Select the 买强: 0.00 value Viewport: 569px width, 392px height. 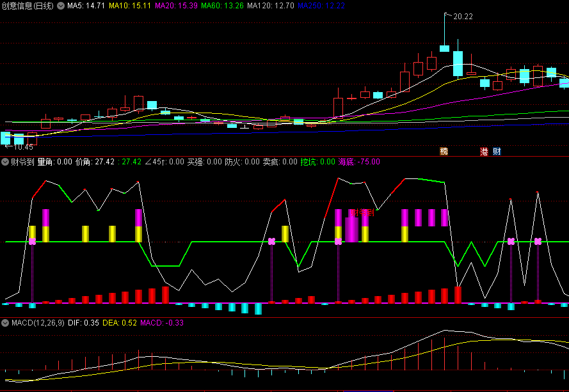coord(204,162)
